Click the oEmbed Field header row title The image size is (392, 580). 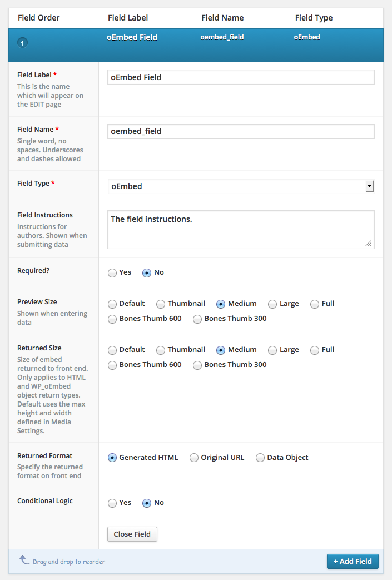pos(132,37)
